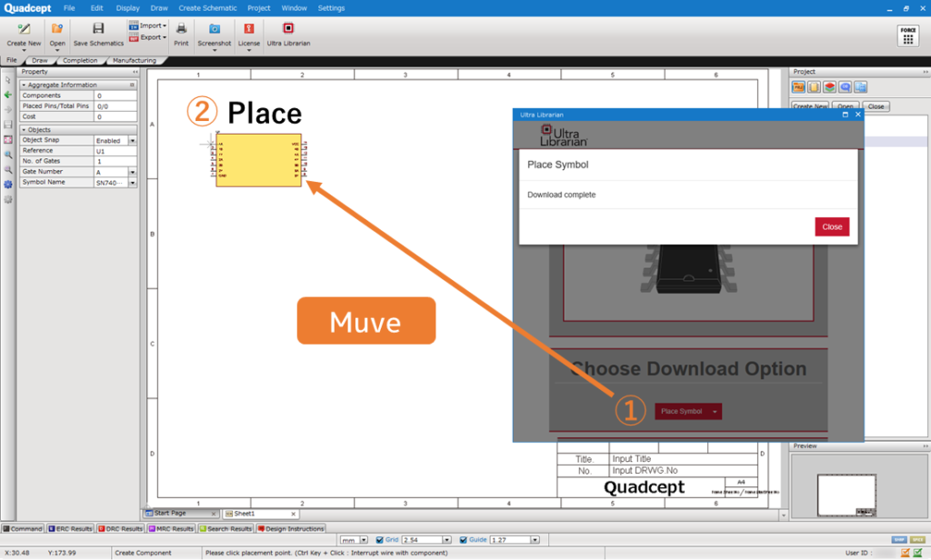This screenshot has width=931, height=560.
Task: Click the red layers icon in the Project panel
Action: point(828,86)
